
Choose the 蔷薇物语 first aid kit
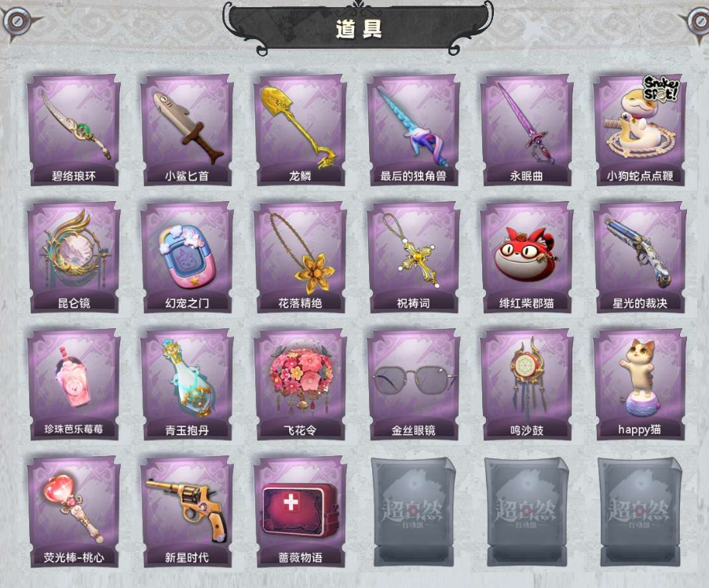point(301,512)
